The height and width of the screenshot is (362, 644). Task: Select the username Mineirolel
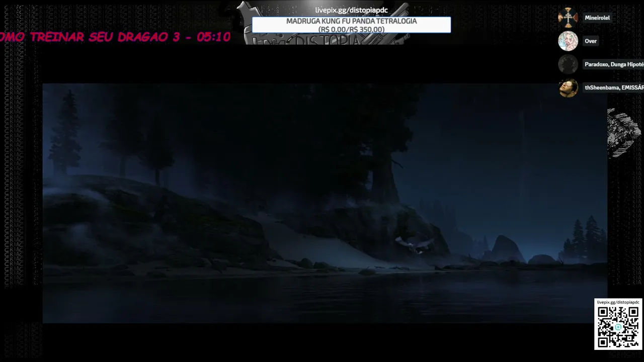point(597,18)
